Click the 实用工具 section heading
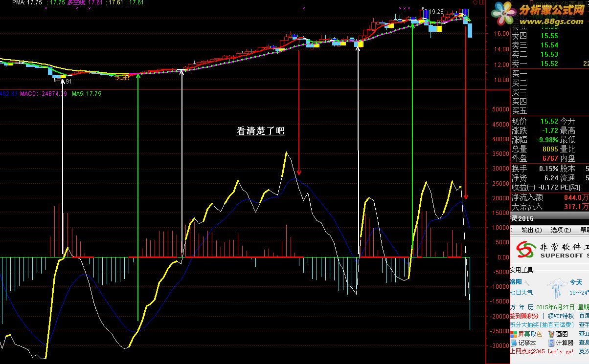 coord(522,270)
